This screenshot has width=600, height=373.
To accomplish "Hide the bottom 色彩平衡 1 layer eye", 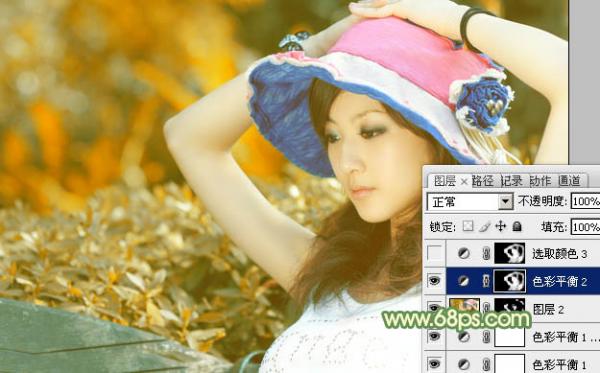I will click(434, 364).
